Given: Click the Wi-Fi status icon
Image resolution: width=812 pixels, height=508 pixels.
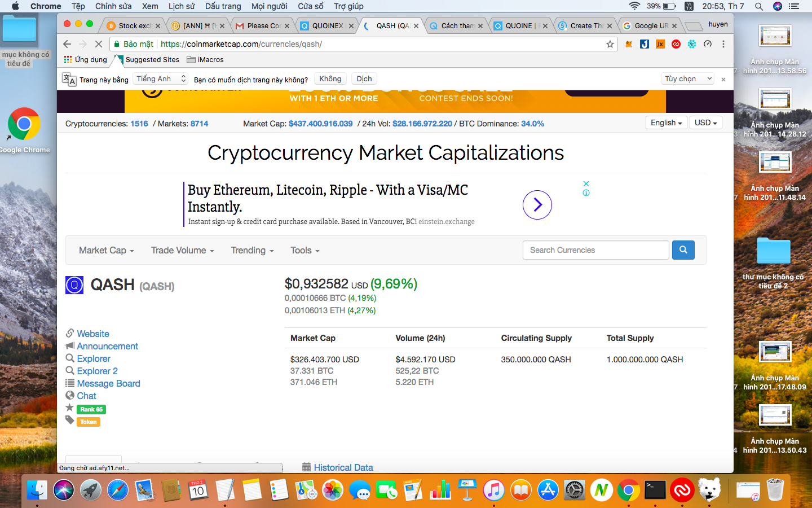Looking at the screenshot, I should point(634,6).
